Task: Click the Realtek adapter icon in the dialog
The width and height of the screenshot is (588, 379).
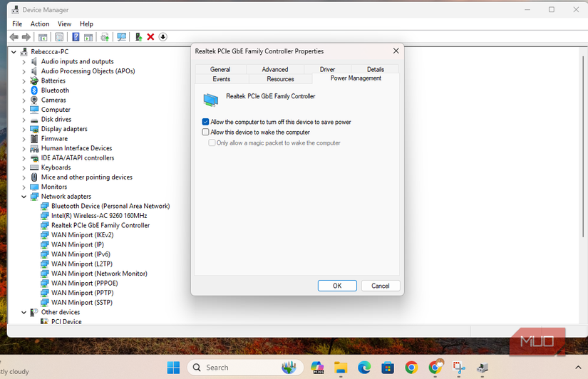Action: [x=211, y=99]
